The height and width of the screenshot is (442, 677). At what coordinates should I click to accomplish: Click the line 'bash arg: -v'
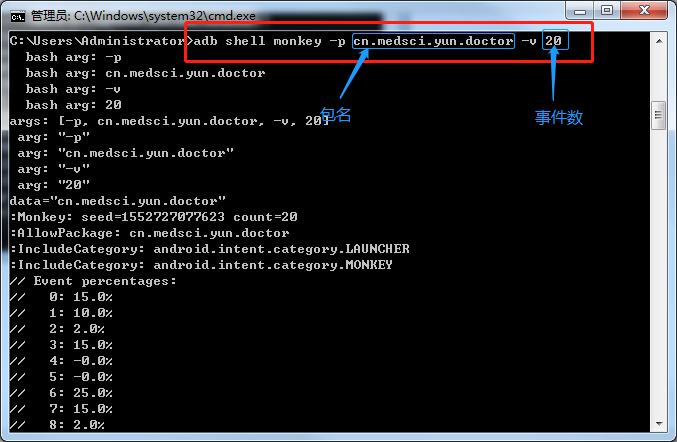(x=73, y=89)
